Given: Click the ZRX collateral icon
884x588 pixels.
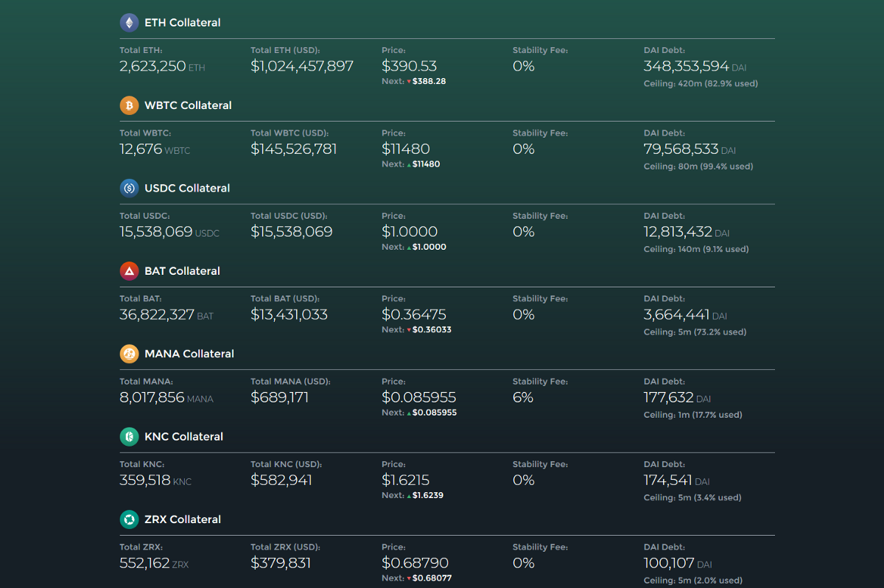Looking at the screenshot, I should pyautogui.click(x=129, y=519).
